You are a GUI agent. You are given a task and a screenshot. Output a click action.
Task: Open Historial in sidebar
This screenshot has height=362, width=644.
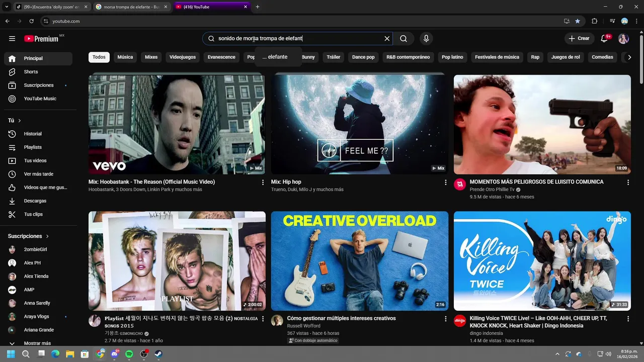(38, 134)
